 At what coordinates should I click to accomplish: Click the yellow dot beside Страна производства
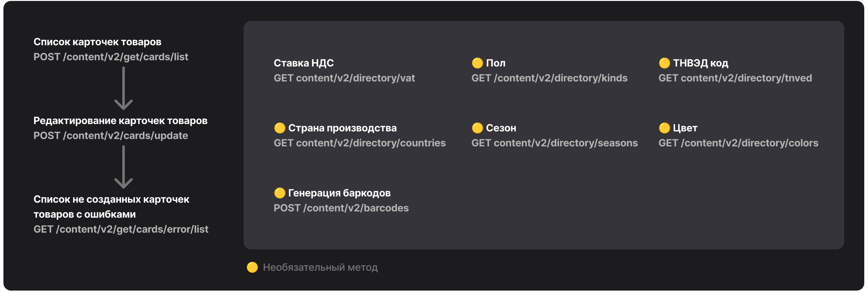[x=279, y=128]
